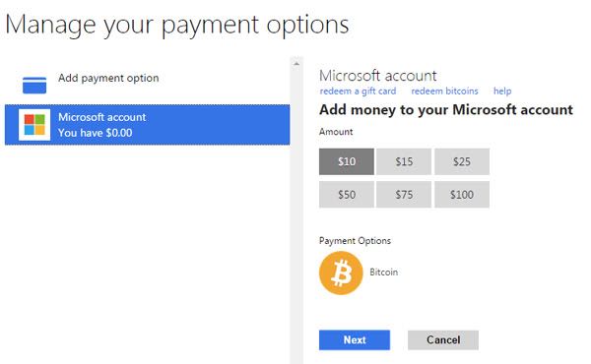The height and width of the screenshot is (364, 591).
Task: Click the Bitcoin payment option label
Action: [x=384, y=273]
